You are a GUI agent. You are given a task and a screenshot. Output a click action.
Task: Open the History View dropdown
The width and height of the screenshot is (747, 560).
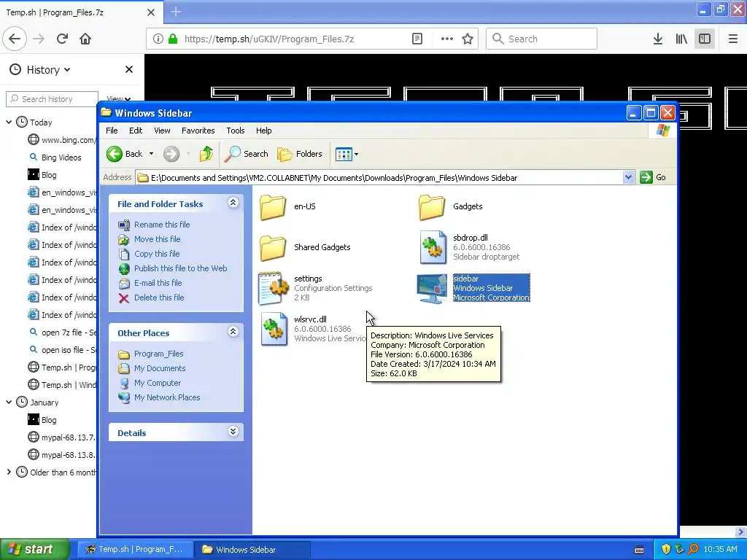pos(118,99)
